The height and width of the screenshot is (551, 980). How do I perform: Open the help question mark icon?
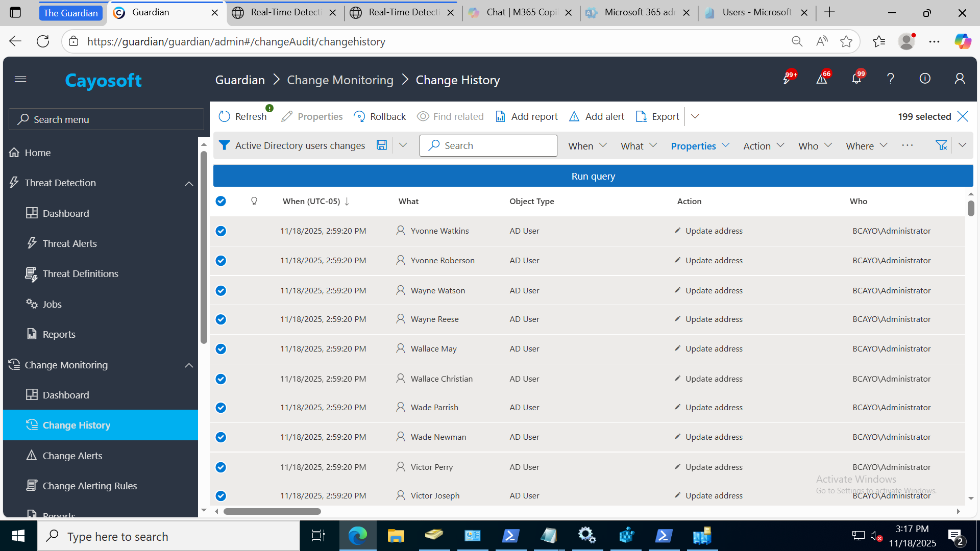891,79
